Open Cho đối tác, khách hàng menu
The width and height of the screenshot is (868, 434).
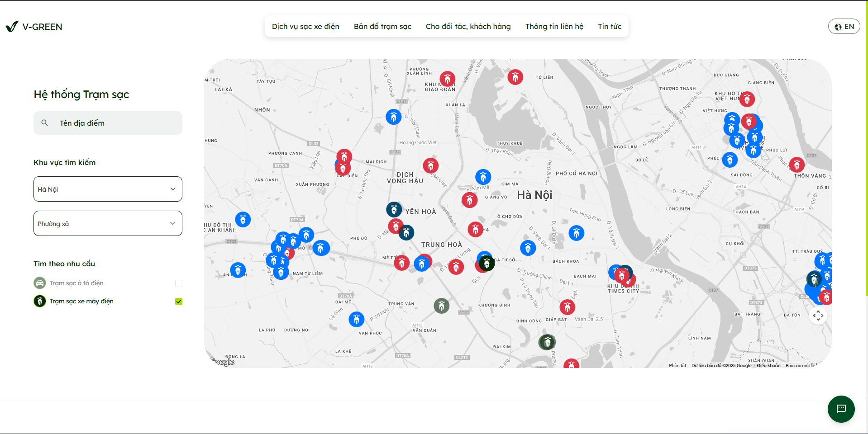coord(468,26)
